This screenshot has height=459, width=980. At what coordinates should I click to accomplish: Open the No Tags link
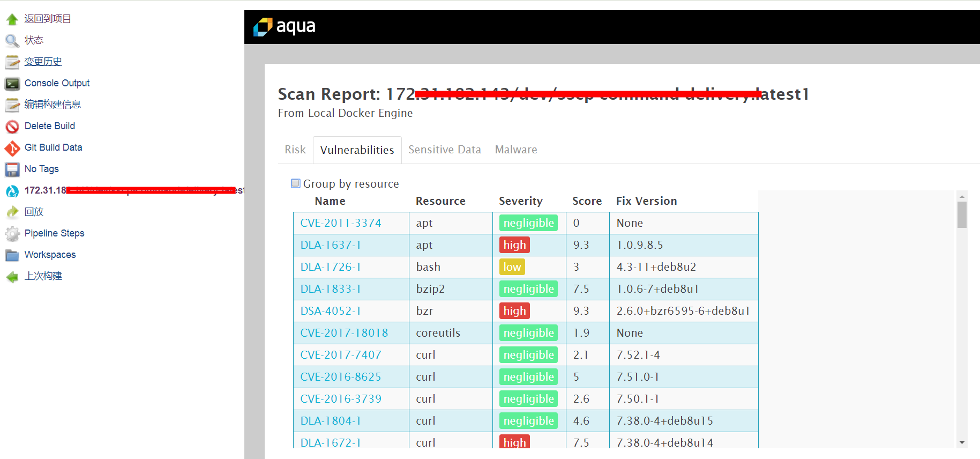pos(42,169)
